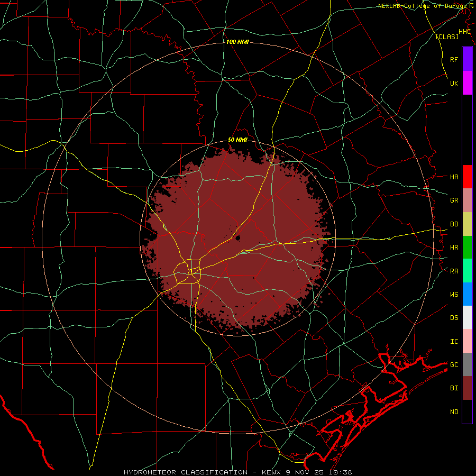
Task: Click the RF purple legend swatch
Action: coord(467,59)
